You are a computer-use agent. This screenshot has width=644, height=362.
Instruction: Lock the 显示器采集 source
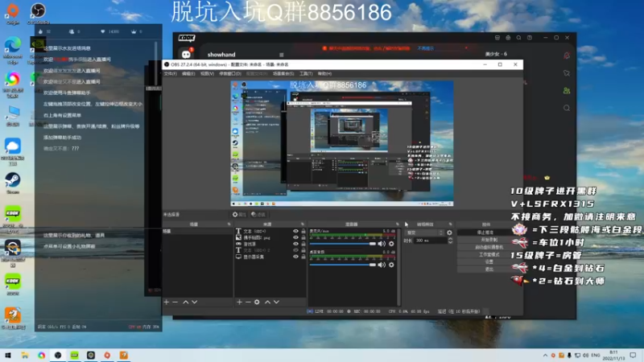(303, 257)
